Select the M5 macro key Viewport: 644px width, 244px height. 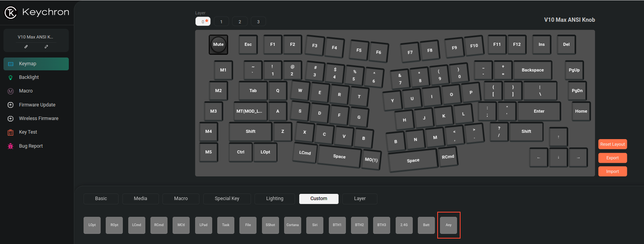pos(209,152)
